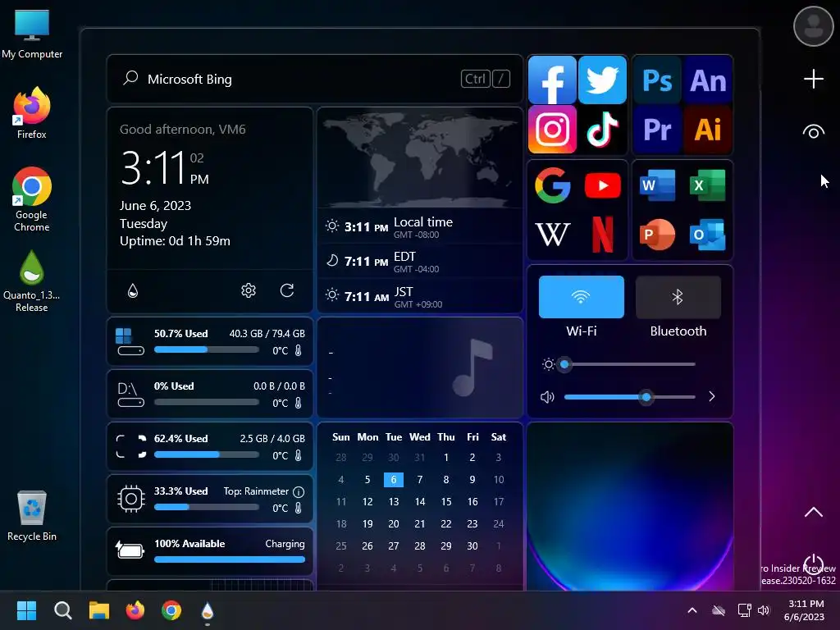Launch the TikTok shortcut
This screenshot has height=630, width=840.
(x=603, y=129)
